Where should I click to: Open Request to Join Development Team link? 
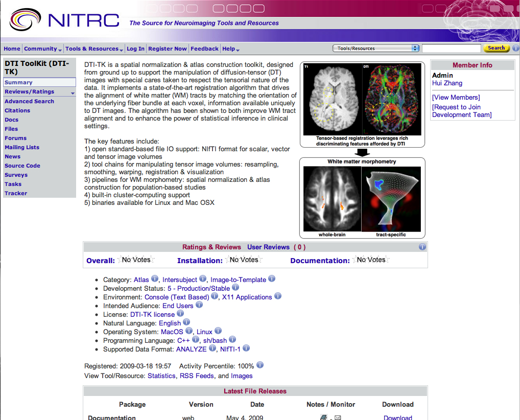461,111
